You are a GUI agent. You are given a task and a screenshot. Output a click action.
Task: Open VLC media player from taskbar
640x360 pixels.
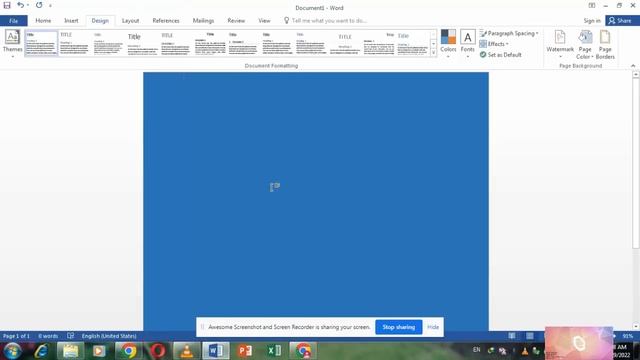click(187, 351)
